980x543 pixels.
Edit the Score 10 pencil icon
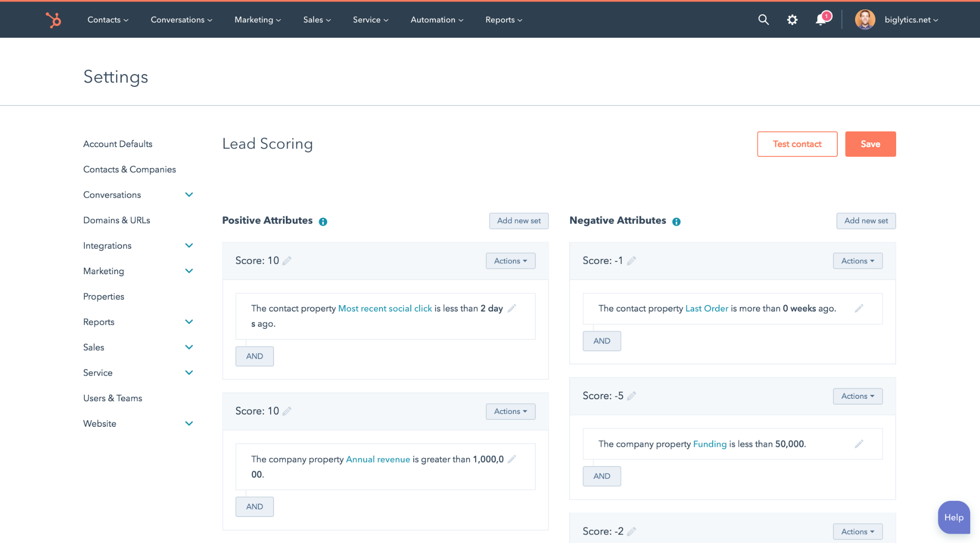286,260
